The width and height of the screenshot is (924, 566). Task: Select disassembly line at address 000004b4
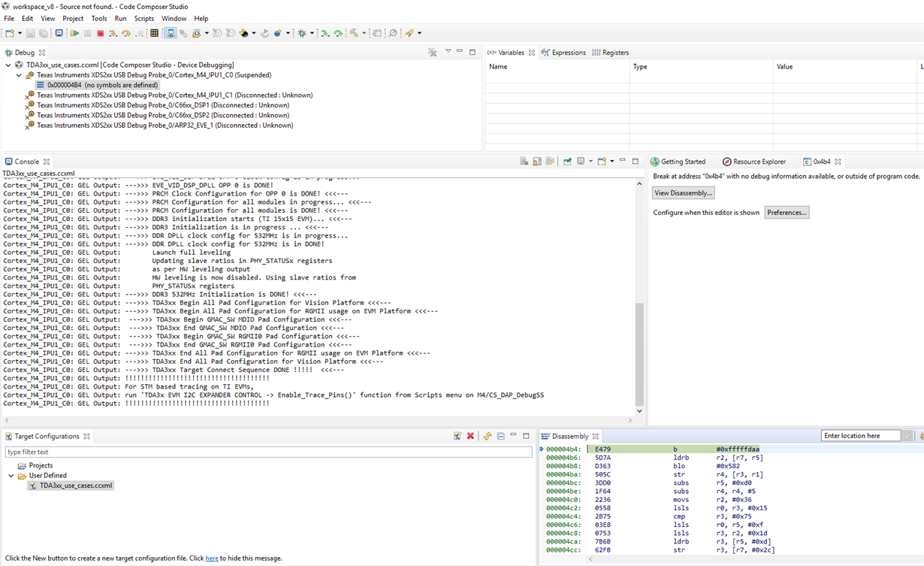pyautogui.click(x=732, y=449)
